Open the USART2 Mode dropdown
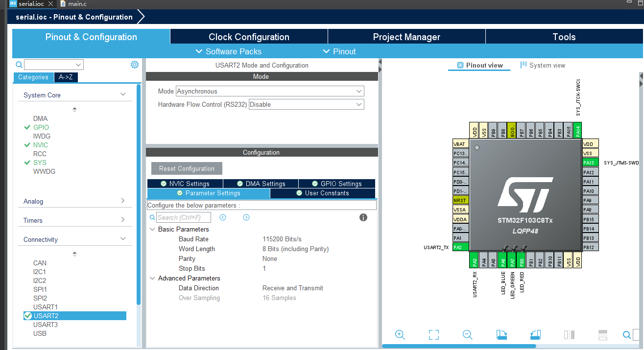Viewport: 644px width, 350px height. pos(270,91)
